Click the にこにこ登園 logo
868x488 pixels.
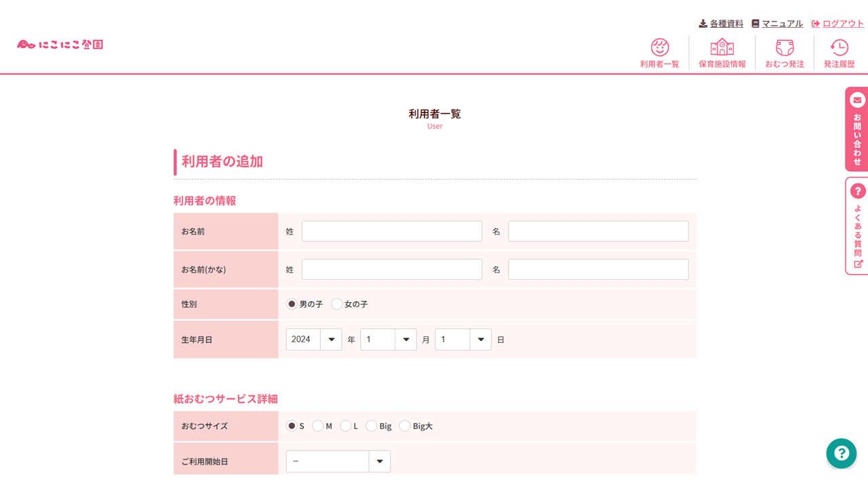click(x=60, y=43)
